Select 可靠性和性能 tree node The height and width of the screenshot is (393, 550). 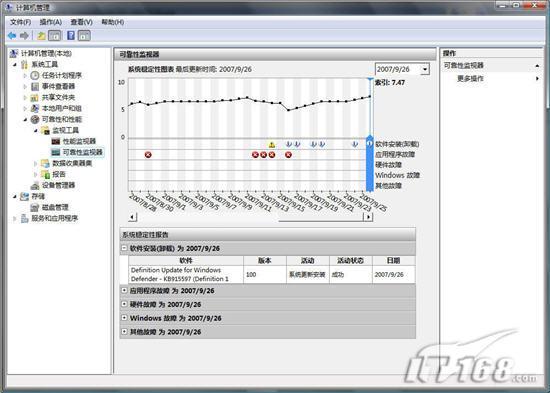click(x=61, y=119)
